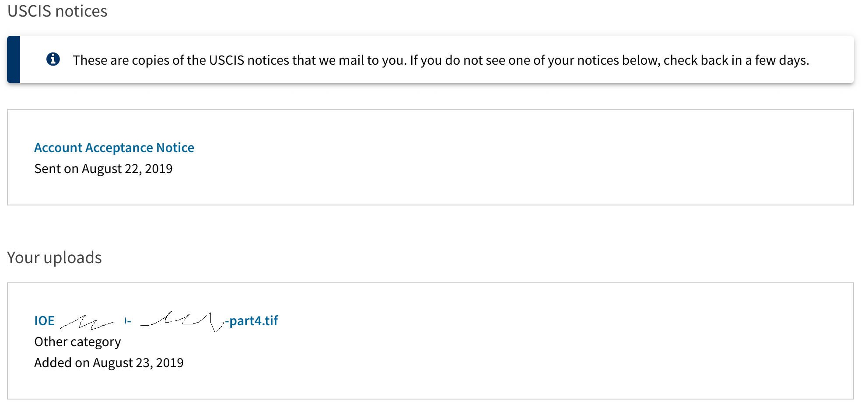Click the "Your uploads" heading
Image resolution: width=868 pixels, height=417 pixels.
click(55, 257)
